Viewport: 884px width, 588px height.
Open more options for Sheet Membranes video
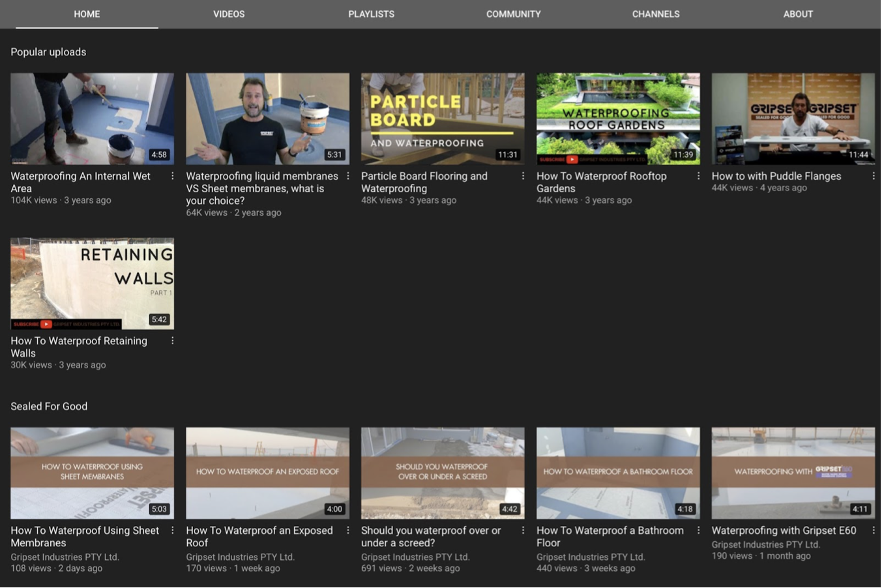point(172,531)
